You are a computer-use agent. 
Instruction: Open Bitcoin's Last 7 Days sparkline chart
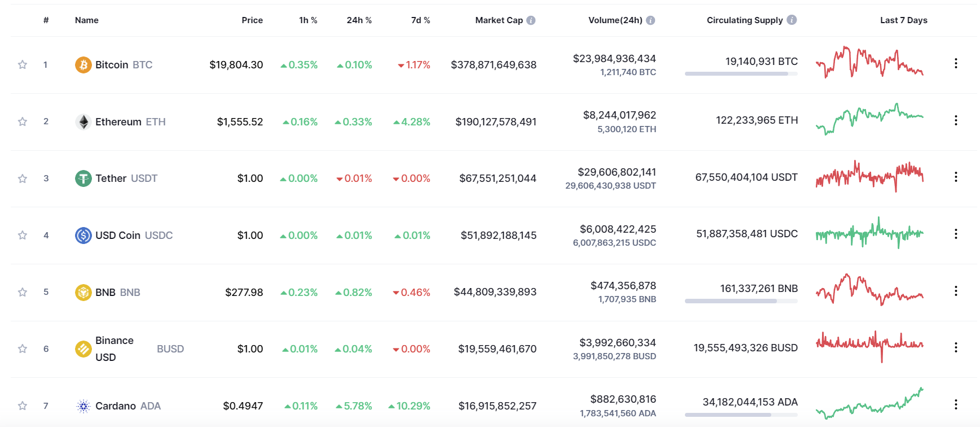click(869, 63)
